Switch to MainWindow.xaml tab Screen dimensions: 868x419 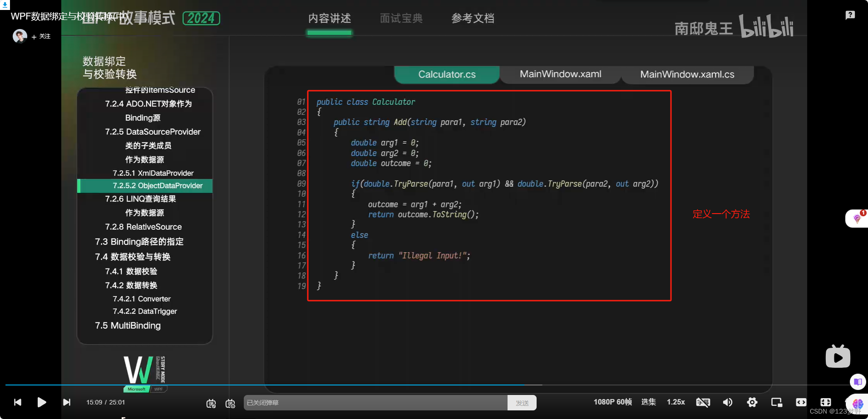tap(560, 74)
